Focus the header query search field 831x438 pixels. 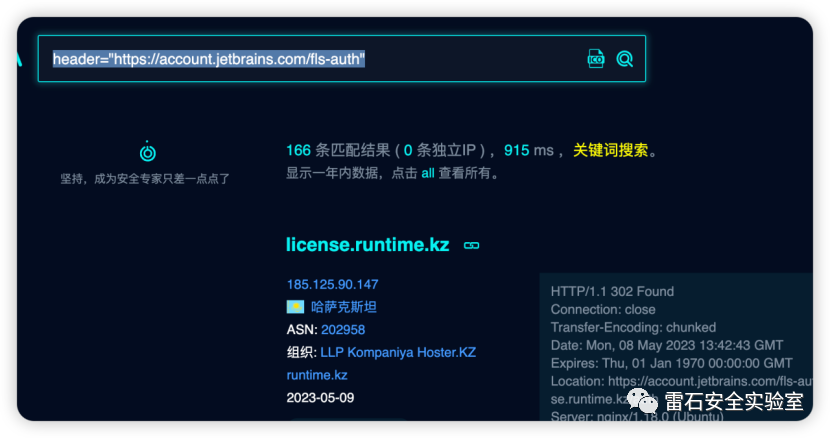[x=342, y=59]
